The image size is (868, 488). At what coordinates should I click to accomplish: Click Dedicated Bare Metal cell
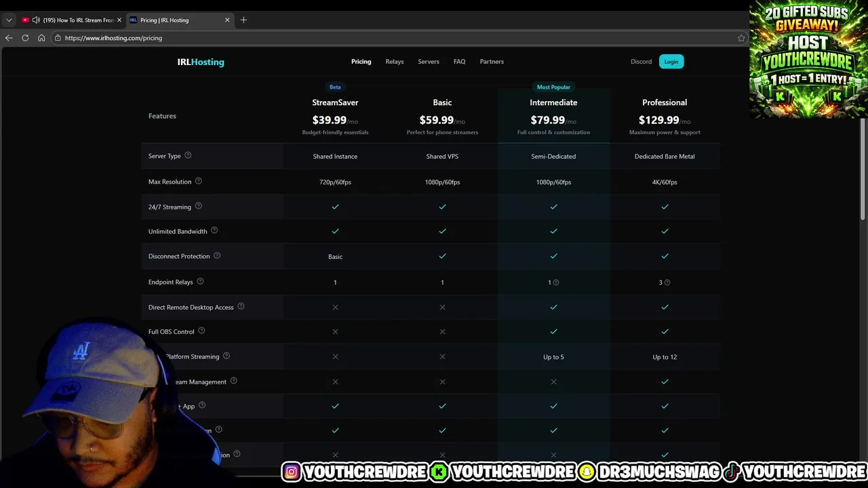(x=665, y=157)
